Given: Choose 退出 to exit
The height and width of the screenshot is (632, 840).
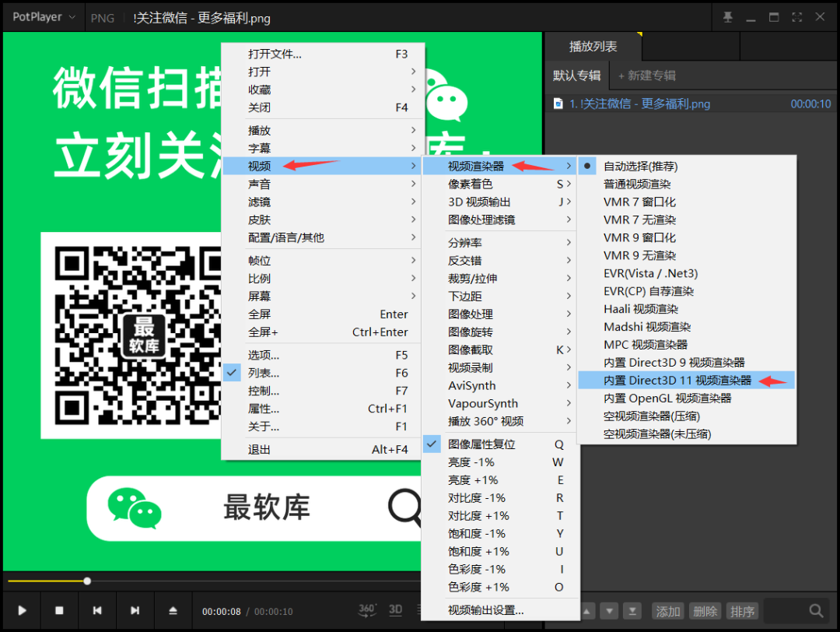Looking at the screenshot, I should pyautogui.click(x=323, y=449).
